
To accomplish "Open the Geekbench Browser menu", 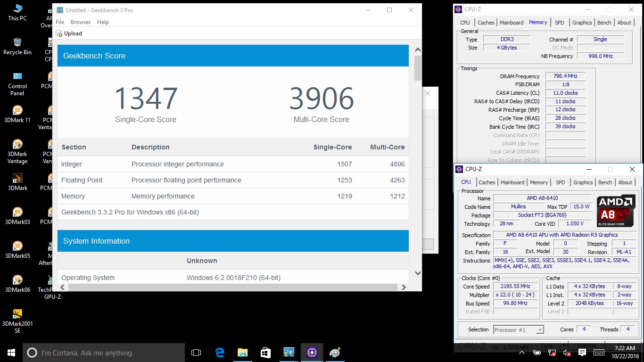I will [81, 22].
